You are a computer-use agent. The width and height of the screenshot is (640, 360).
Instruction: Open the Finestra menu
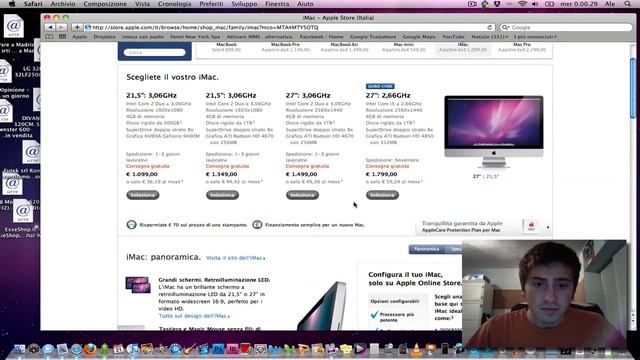[x=277, y=4]
